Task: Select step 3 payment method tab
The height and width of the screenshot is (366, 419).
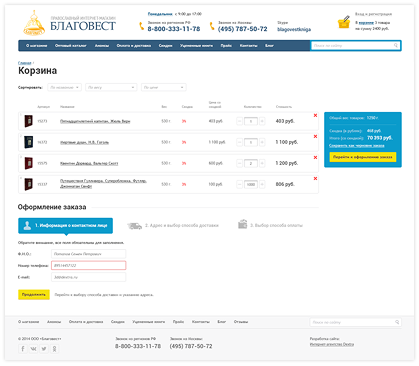Action: pyautogui.click(x=270, y=225)
